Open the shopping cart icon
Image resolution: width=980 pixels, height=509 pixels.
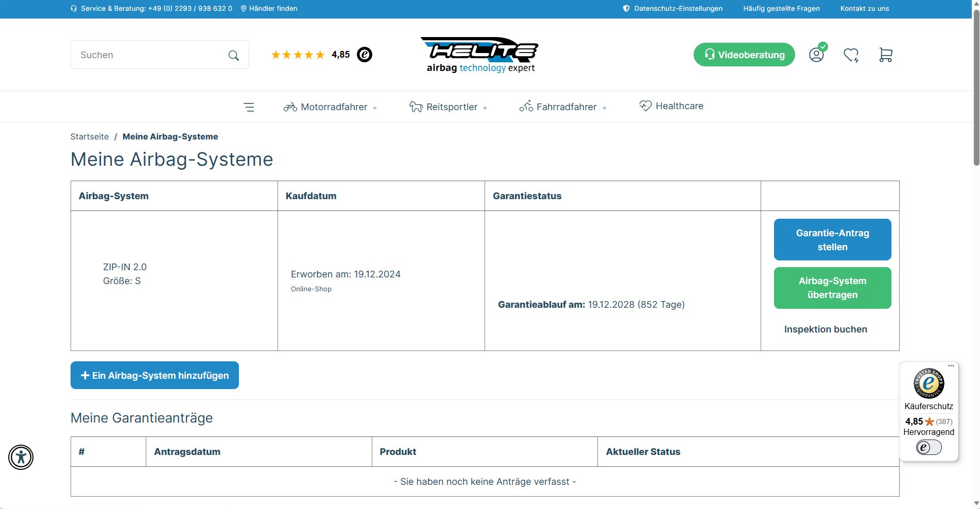click(886, 55)
